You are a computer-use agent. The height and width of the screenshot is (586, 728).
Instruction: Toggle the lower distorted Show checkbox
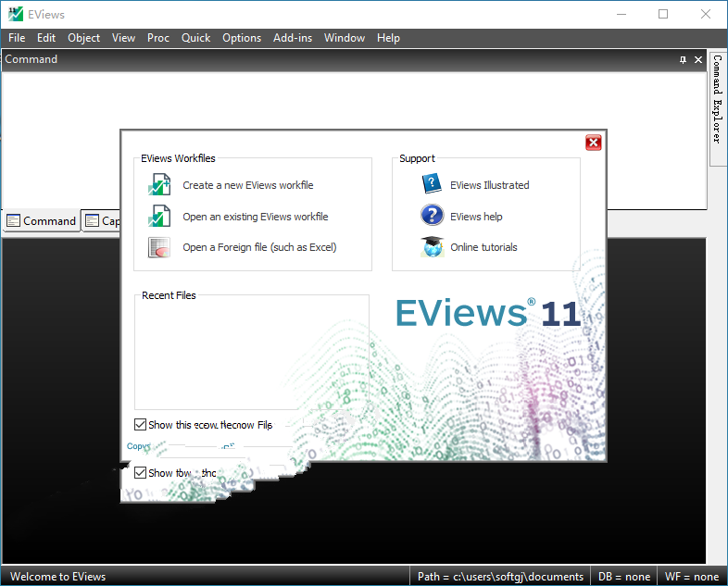tap(140, 473)
